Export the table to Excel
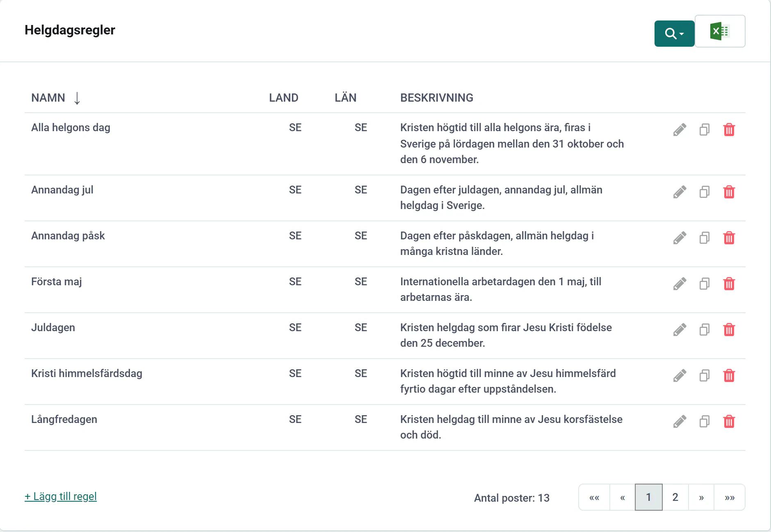 pos(720,32)
